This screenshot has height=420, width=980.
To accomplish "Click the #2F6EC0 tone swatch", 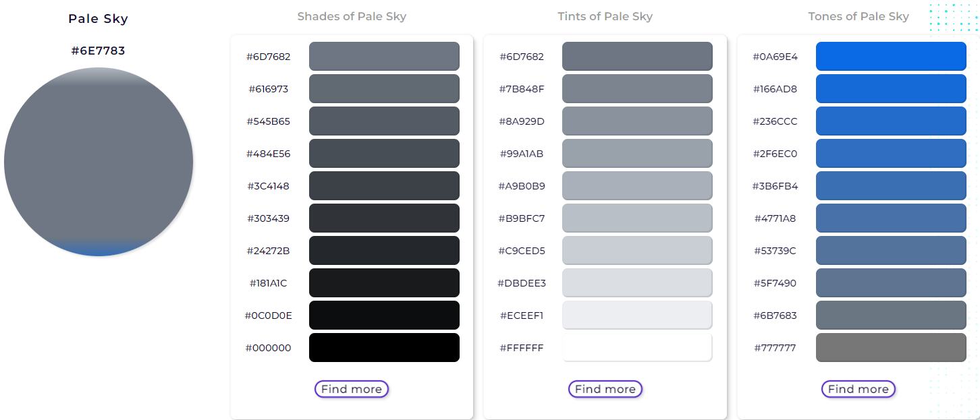I will [891, 153].
